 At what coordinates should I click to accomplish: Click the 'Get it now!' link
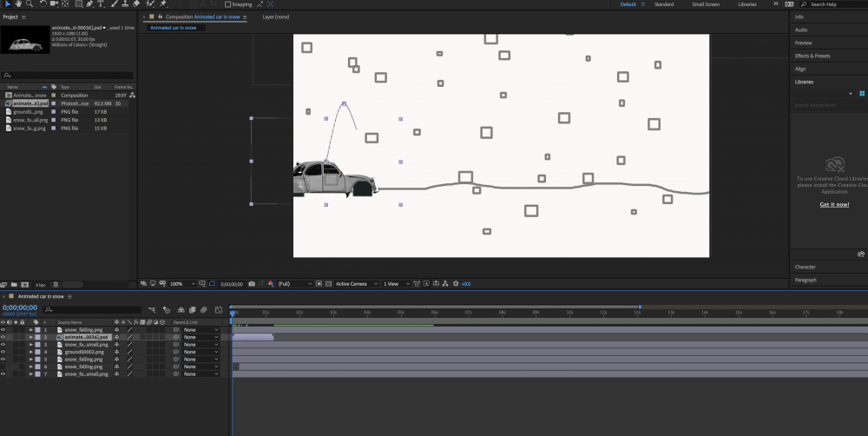(x=834, y=204)
